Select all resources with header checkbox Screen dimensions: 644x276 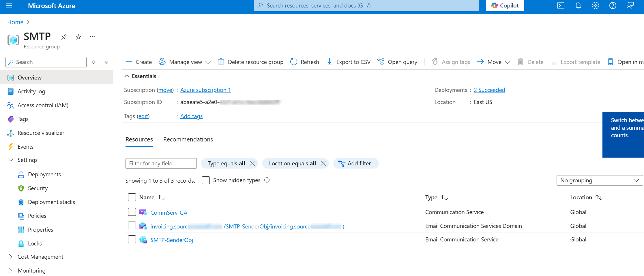point(132,197)
